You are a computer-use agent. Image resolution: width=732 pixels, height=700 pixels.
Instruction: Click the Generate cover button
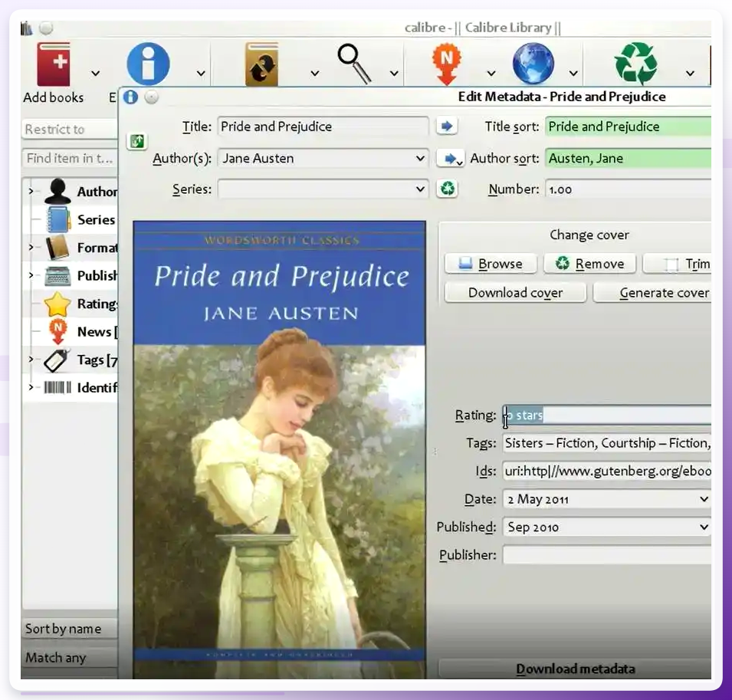coord(652,293)
